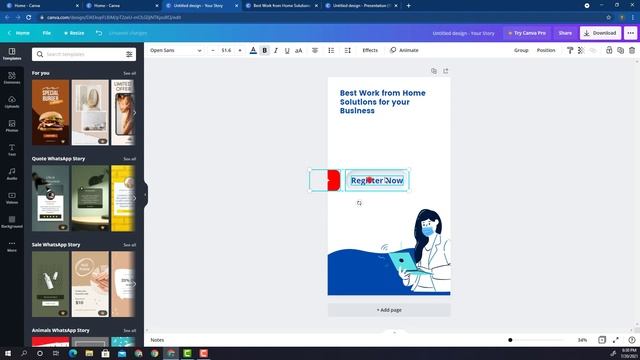Toggle italic formatting
Screen dimensions: 640x360
pos(276,50)
